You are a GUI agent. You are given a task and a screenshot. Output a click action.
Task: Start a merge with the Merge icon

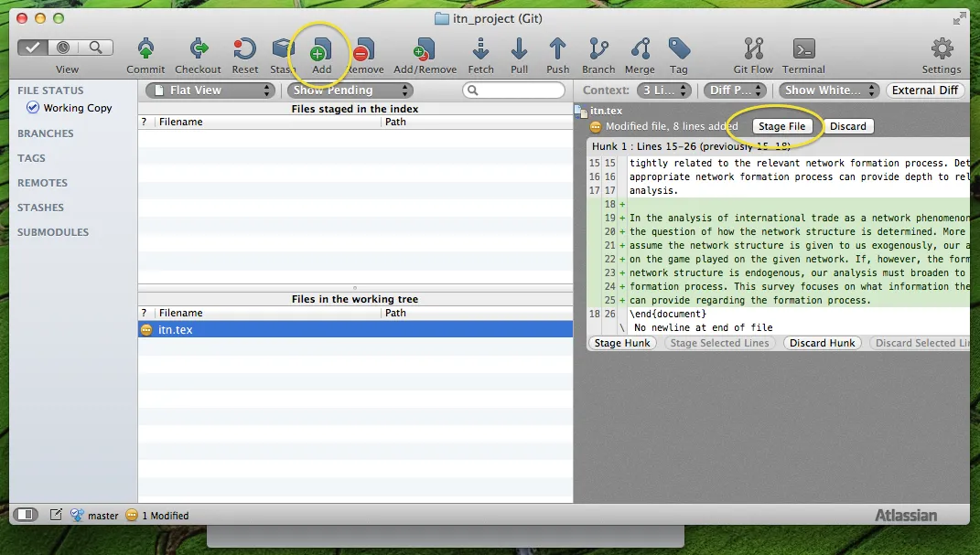coord(640,49)
